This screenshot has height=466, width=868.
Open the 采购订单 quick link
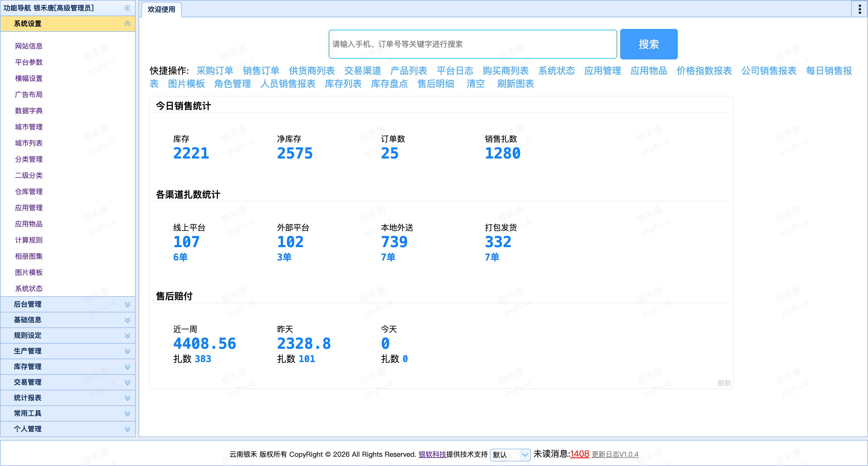(x=215, y=71)
